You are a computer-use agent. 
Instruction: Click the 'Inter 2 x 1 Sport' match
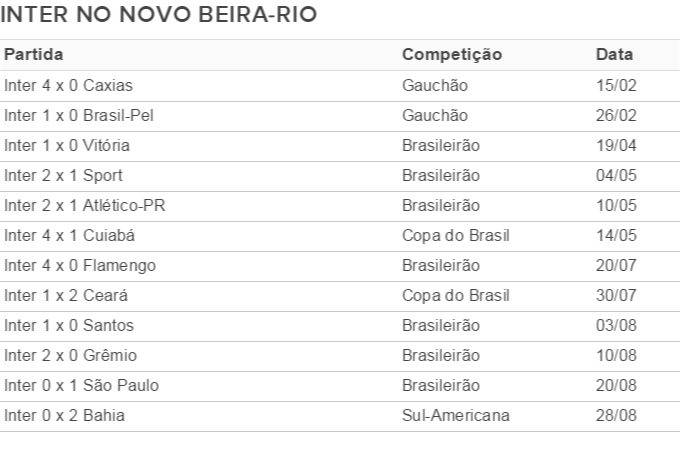(63, 175)
